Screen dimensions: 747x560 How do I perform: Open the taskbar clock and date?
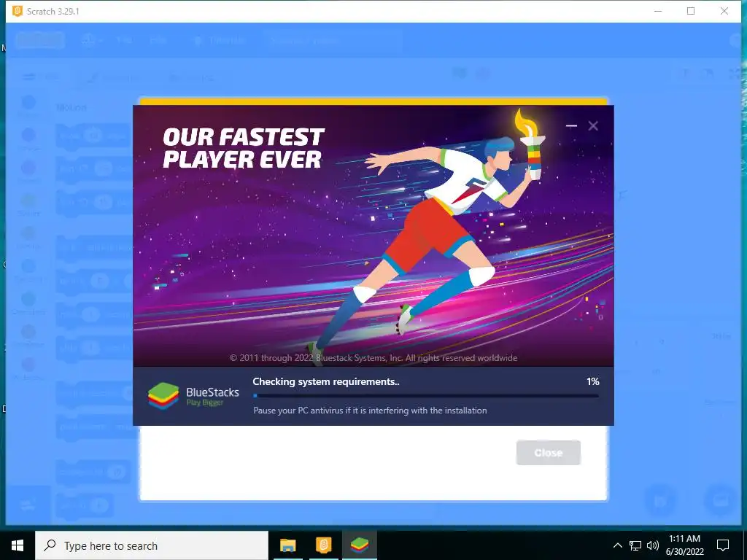coord(684,545)
